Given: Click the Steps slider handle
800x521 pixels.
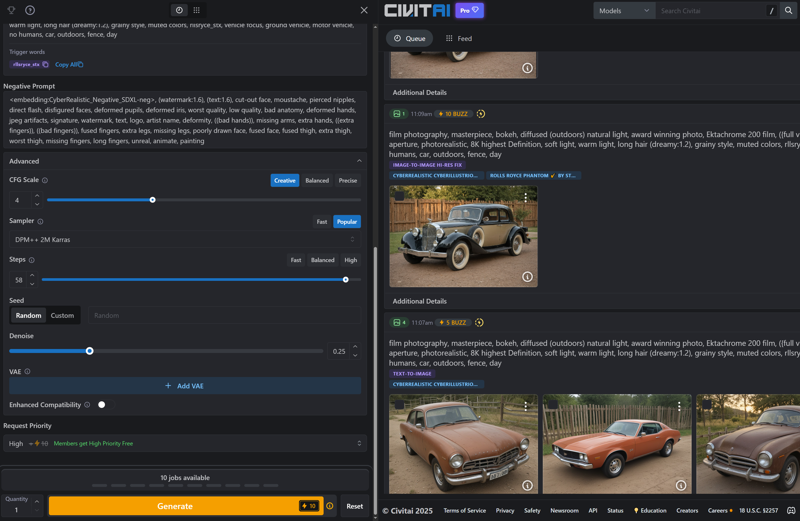Looking at the screenshot, I should click(x=345, y=280).
